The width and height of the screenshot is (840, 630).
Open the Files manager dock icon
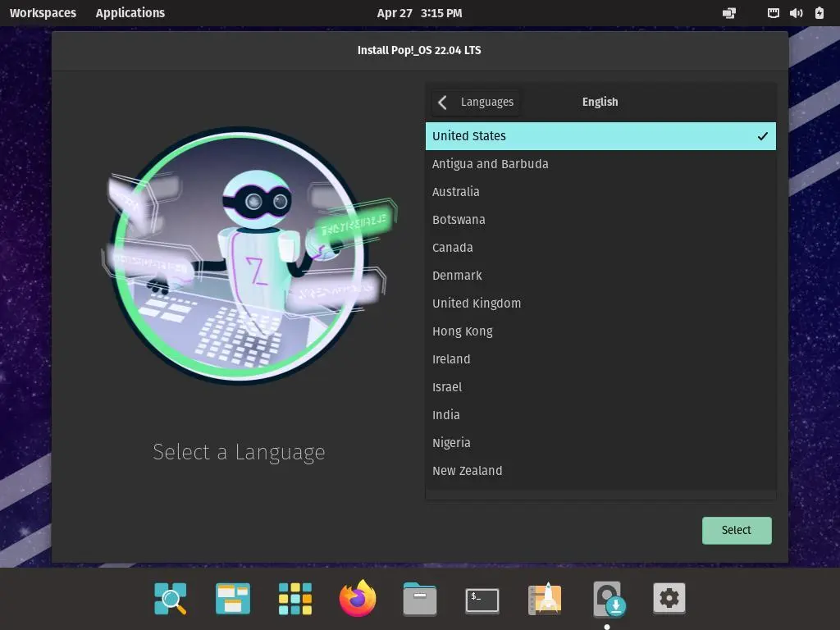pyautogui.click(x=420, y=599)
